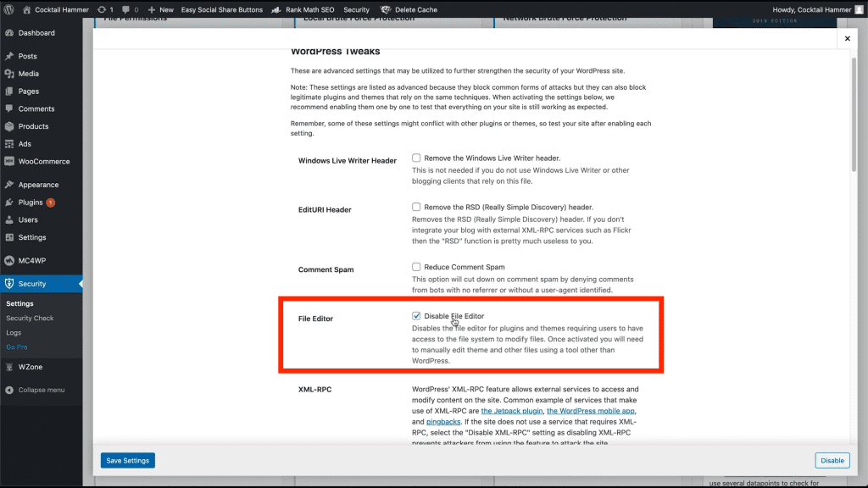Open the New content menu

(160, 9)
